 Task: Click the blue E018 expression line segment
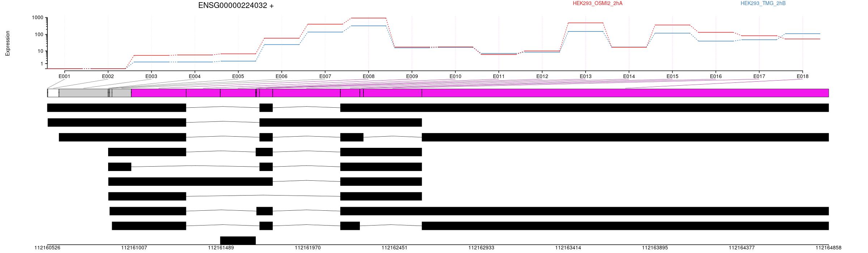803,34
